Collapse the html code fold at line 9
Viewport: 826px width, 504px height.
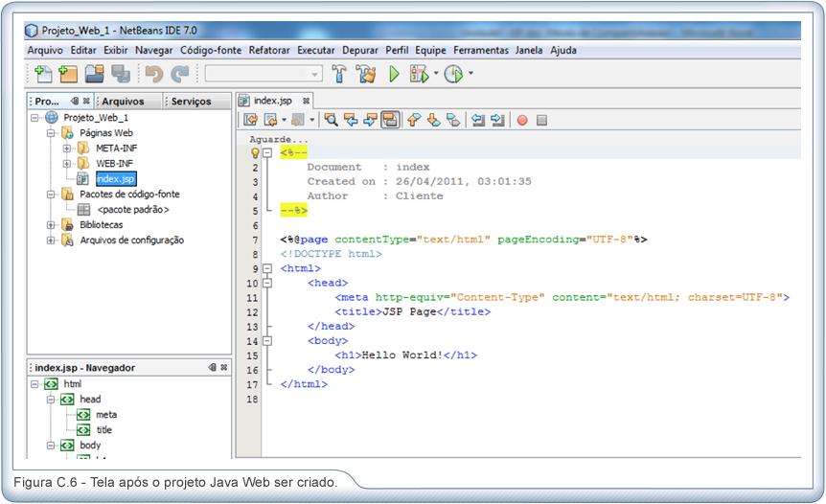[x=267, y=268]
